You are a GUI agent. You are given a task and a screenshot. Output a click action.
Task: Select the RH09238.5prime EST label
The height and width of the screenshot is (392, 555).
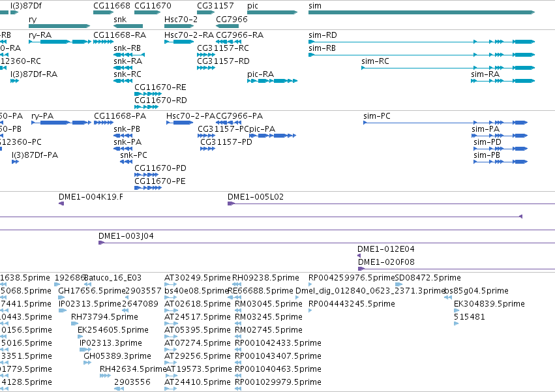265,278
